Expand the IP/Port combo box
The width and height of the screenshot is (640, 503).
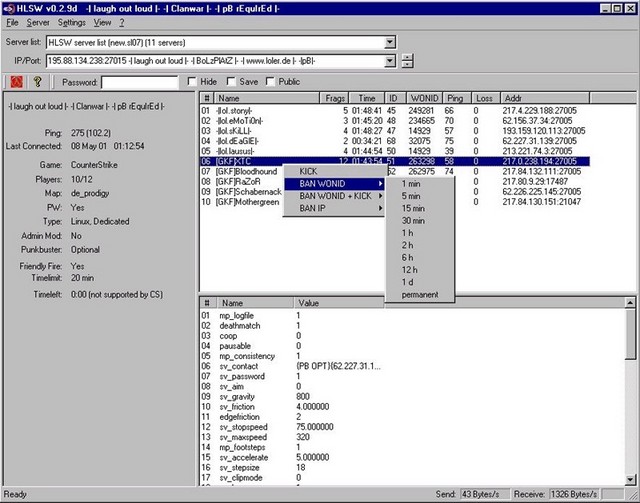click(390, 61)
